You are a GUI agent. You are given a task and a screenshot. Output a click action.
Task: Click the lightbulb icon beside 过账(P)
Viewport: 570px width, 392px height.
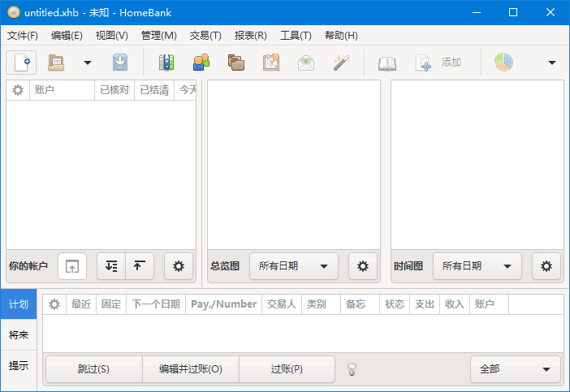(352, 369)
